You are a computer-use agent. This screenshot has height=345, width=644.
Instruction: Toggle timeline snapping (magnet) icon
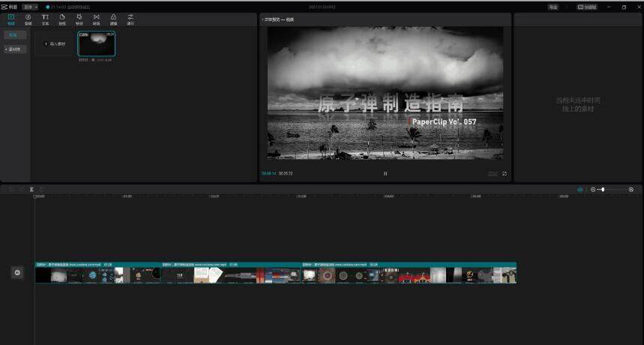click(580, 189)
